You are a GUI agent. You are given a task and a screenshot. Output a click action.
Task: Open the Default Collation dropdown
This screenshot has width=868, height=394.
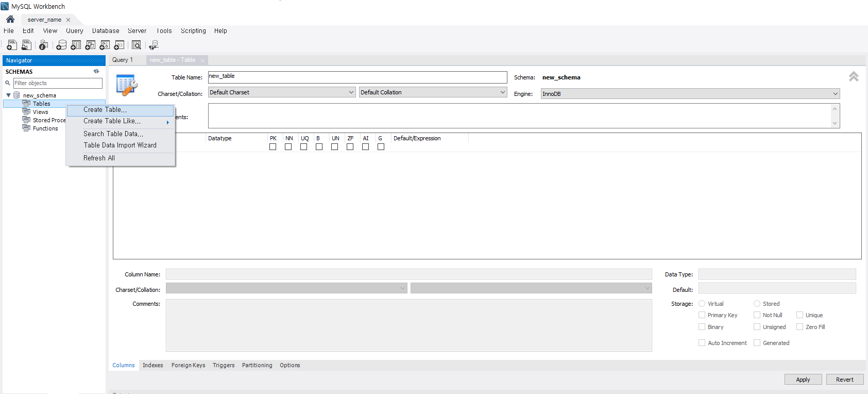click(x=433, y=92)
